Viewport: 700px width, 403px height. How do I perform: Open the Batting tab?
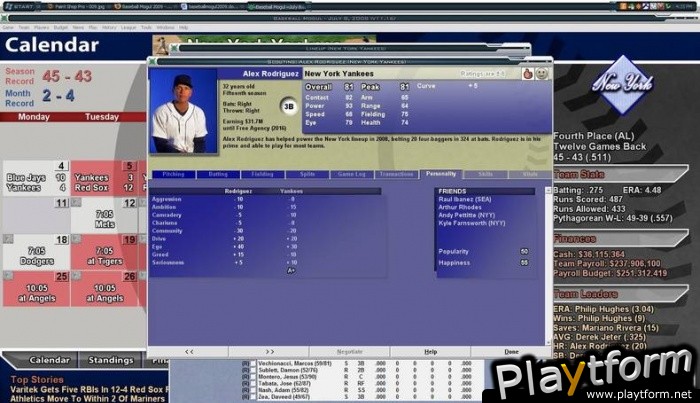pyautogui.click(x=218, y=174)
